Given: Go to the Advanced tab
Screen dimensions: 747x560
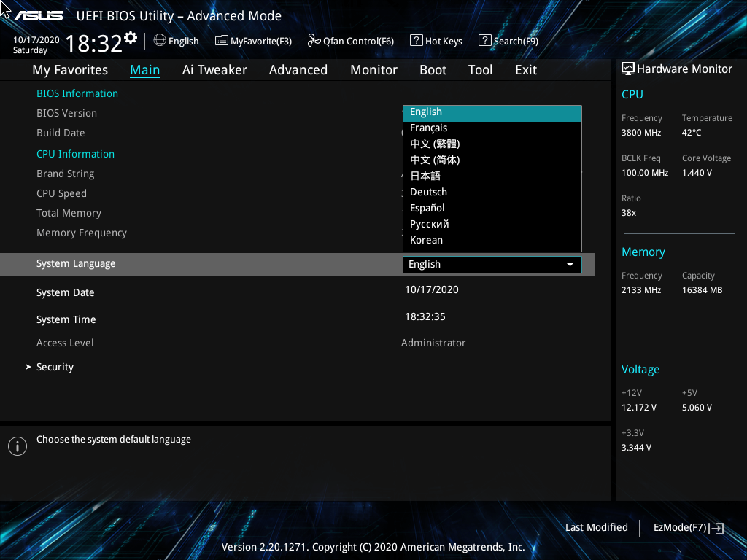Looking at the screenshot, I should [x=298, y=70].
